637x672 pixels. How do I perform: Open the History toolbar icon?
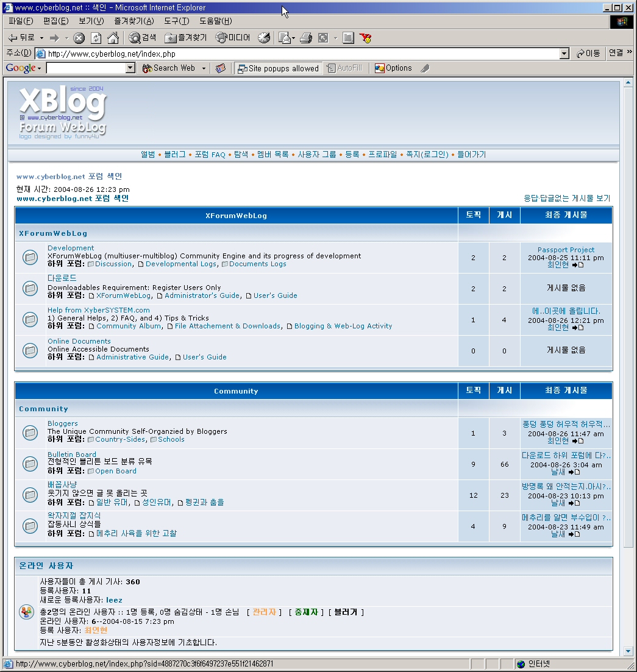(x=264, y=38)
